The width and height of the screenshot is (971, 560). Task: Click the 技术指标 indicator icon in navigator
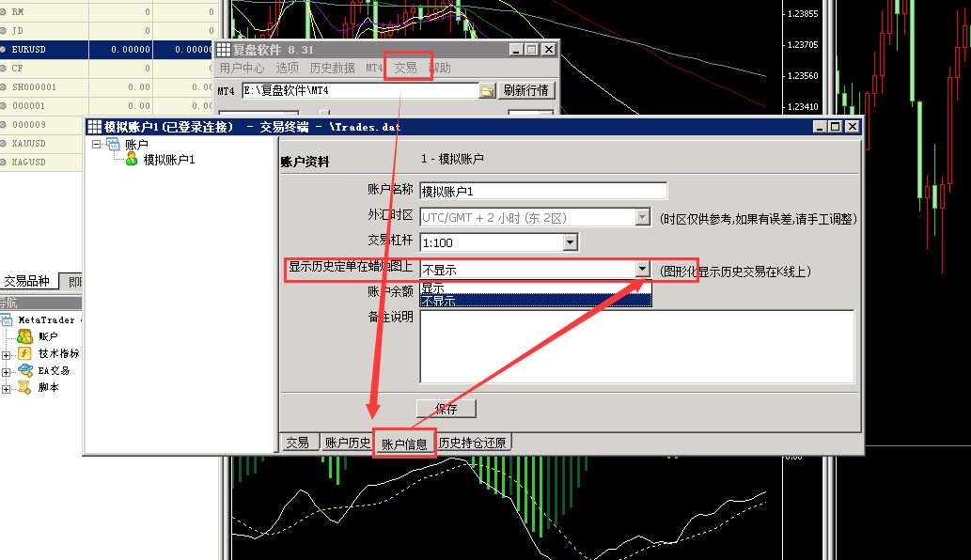pyautogui.click(x=25, y=353)
